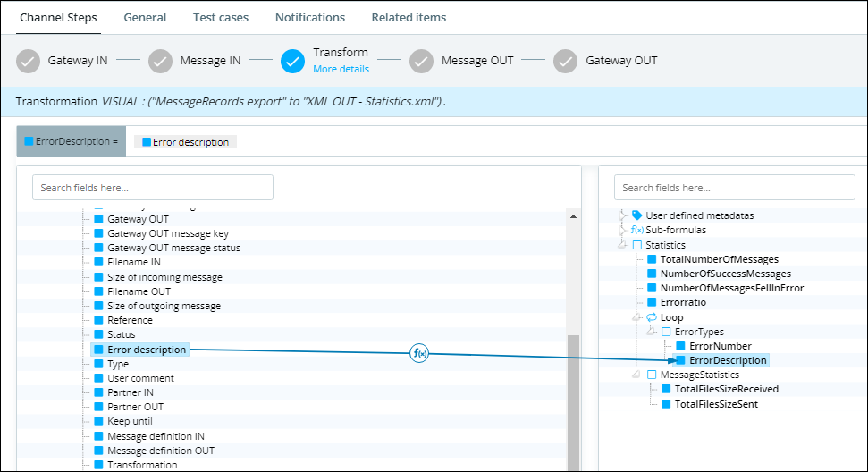
Task: Click the source fields search box
Action: (153, 188)
